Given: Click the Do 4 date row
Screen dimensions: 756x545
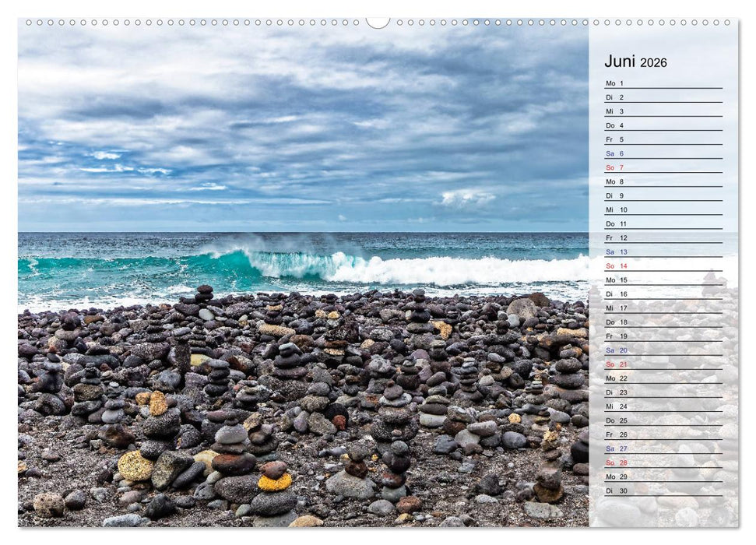Looking at the screenshot, I should [x=662, y=125].
